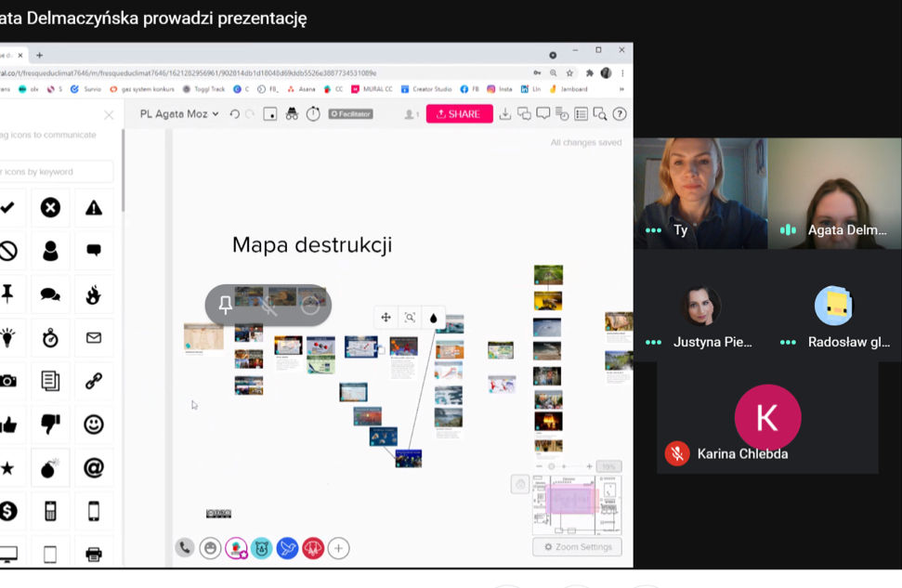
Task: Click the pink SHARE button
Action: (459, 114)
